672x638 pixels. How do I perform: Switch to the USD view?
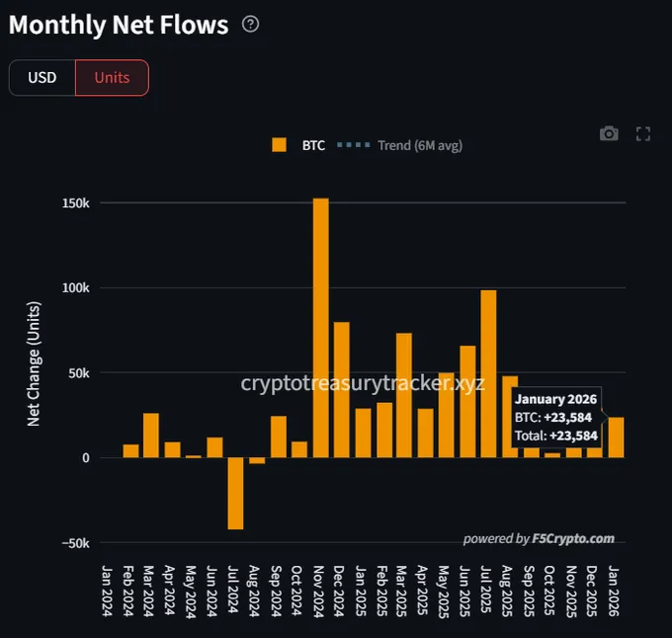click(x=42, y=78)
